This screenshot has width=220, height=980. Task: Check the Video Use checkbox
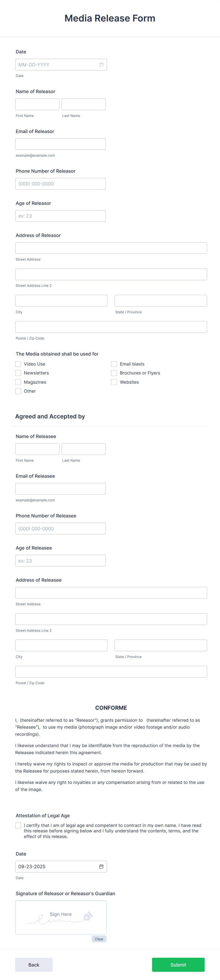[18, 364]
